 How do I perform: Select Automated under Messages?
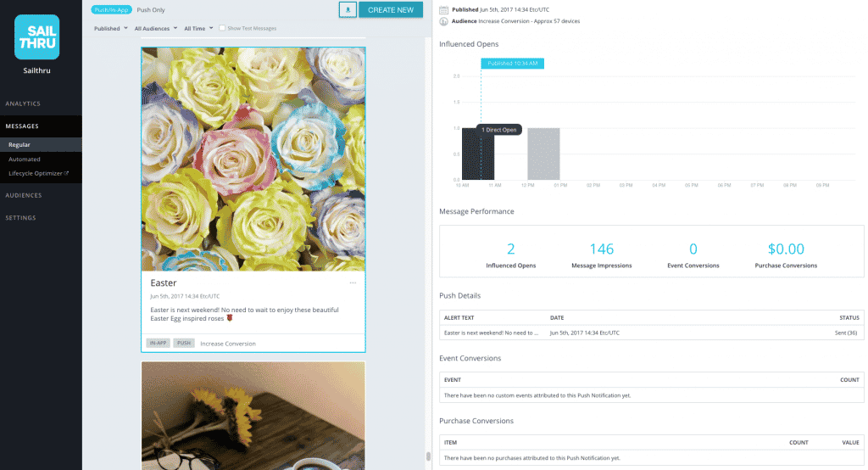[25, 159]
